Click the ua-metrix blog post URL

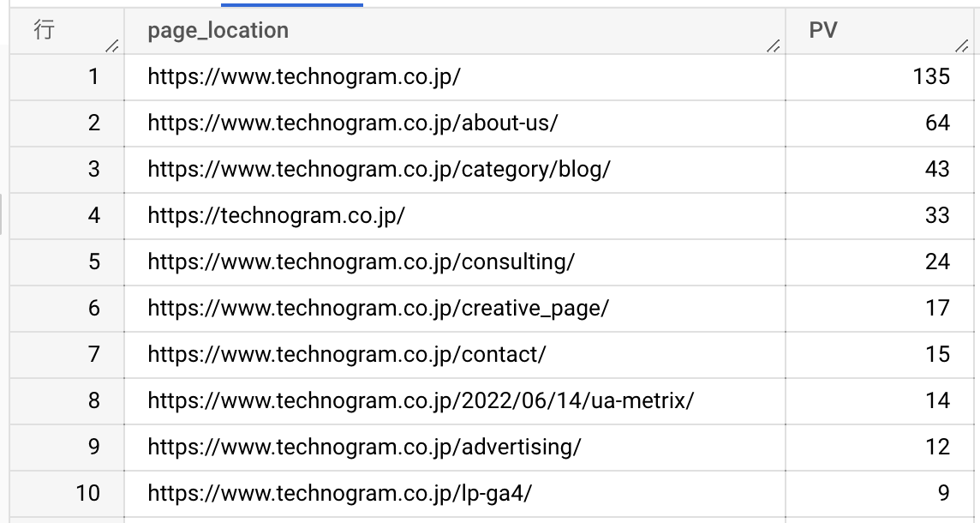pyautogui.click(x=421, y=400)
